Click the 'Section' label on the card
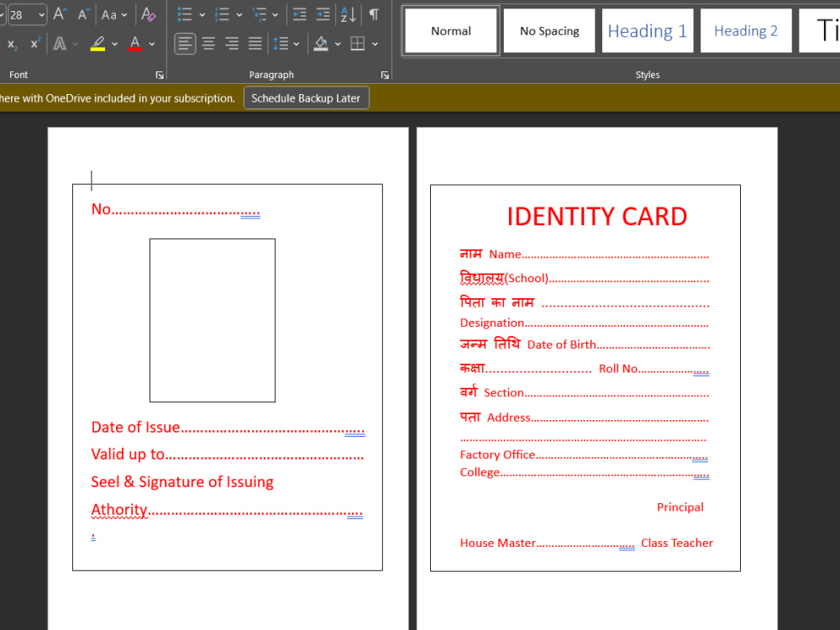 tap(503, 392)
